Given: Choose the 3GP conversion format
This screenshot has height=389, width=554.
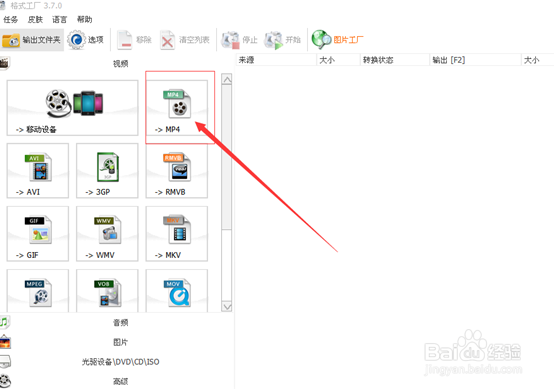Looking at the screenshot, I should coord(107,171).
